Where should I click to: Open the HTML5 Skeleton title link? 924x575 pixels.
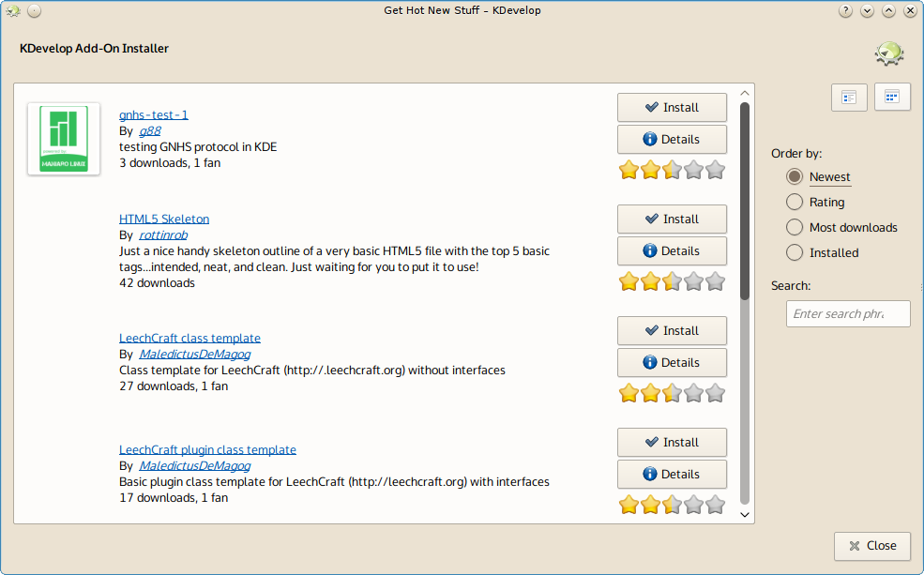164,219
